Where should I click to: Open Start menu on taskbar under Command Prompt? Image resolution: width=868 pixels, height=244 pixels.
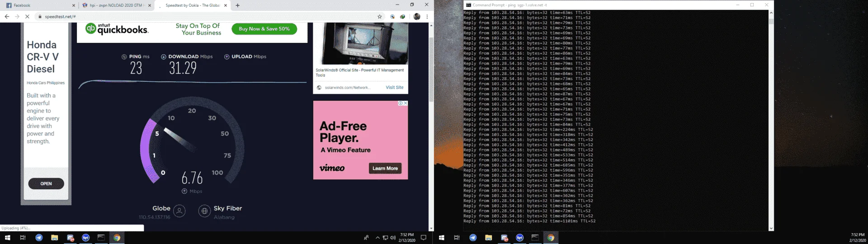(x=441, y=238)
